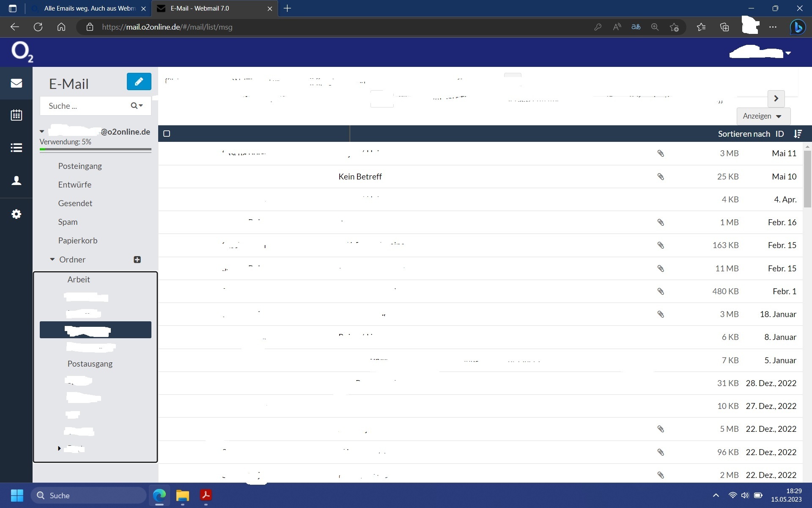Open the Bing sidebar icon
Image resolution: width=812 pixels, height=508 pixels.
click(798, 27)
